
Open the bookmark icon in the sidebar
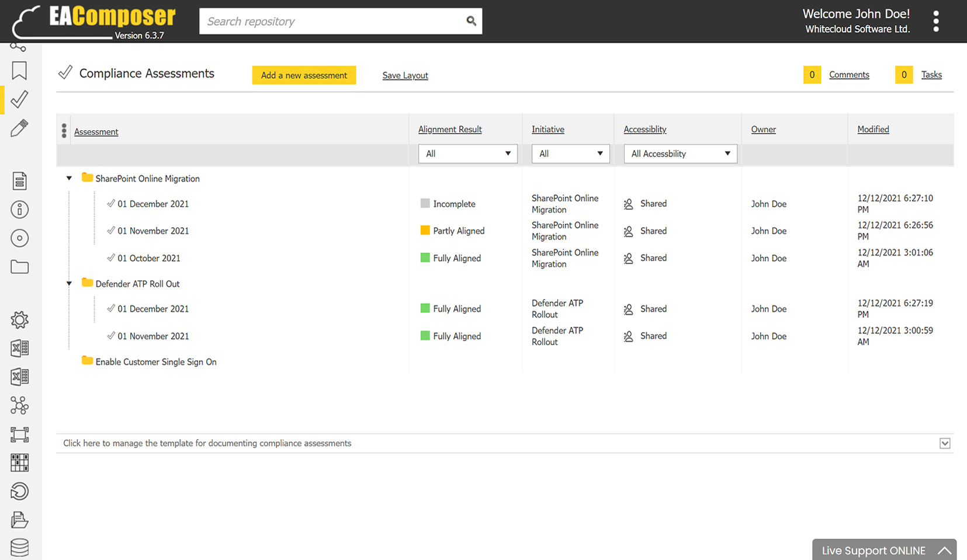pyautogui.click(x=19, y=71)
